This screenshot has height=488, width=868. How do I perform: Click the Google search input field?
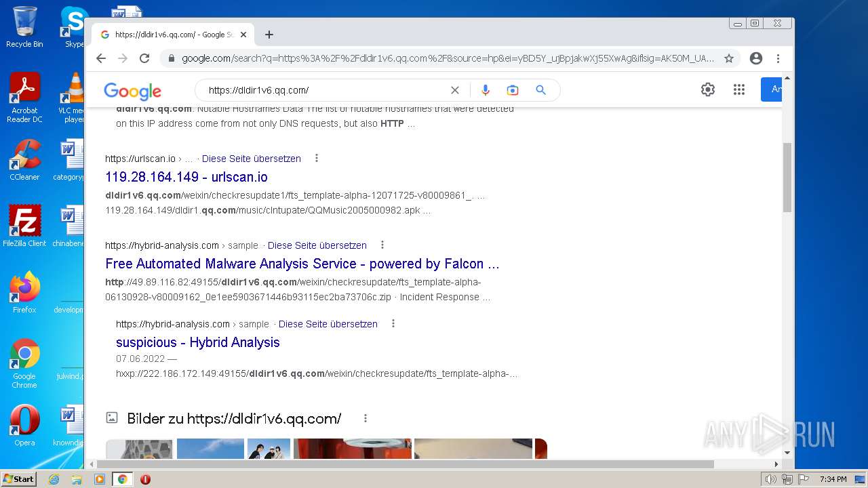click(x=325, y=90)
